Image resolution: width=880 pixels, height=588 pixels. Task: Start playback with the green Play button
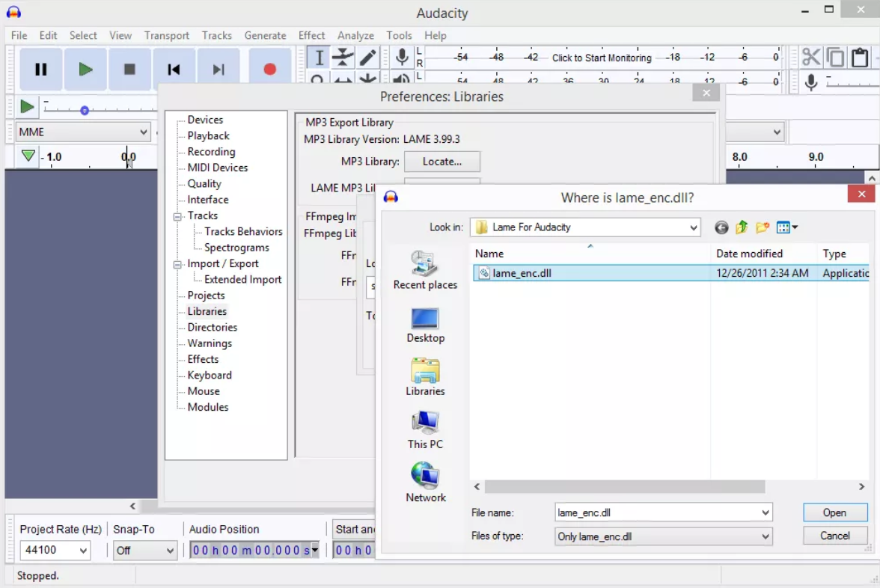click(x=85, y=69)
